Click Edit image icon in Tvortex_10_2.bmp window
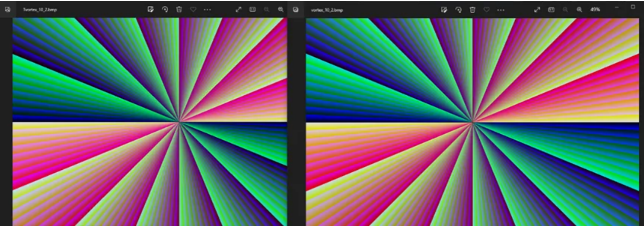This screenshot has width=644, height=226. (150, 10)
